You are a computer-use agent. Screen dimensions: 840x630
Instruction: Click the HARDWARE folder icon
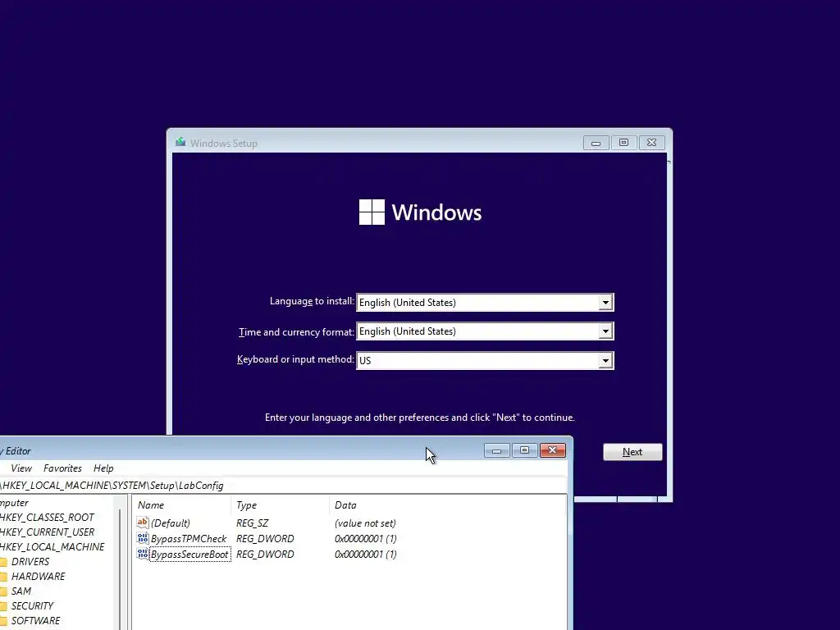click(x=2, y=577)
